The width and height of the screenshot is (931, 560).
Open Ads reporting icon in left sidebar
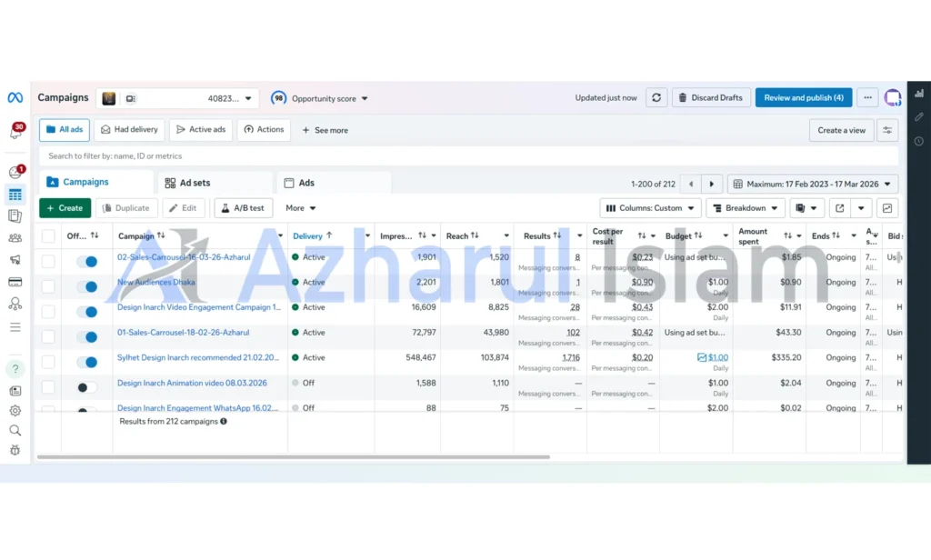click(15, 216)
